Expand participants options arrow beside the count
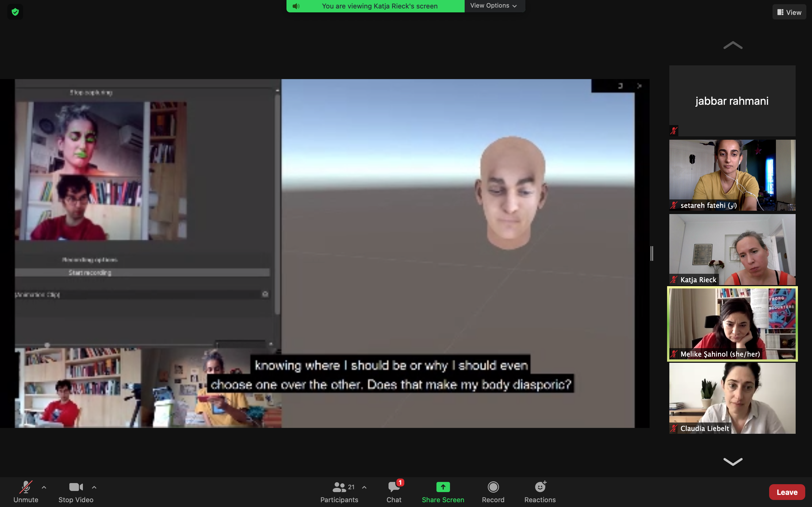This screenshot has height=507, width=812. coord(364,487)
